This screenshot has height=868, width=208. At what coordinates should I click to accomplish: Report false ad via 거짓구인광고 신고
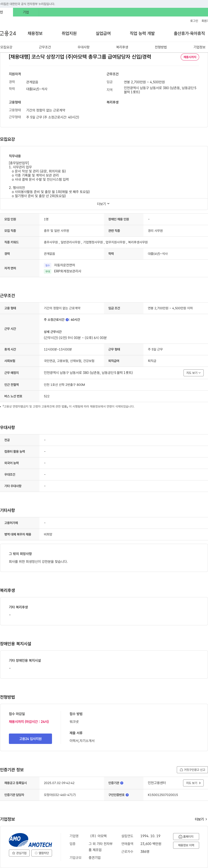192,770
